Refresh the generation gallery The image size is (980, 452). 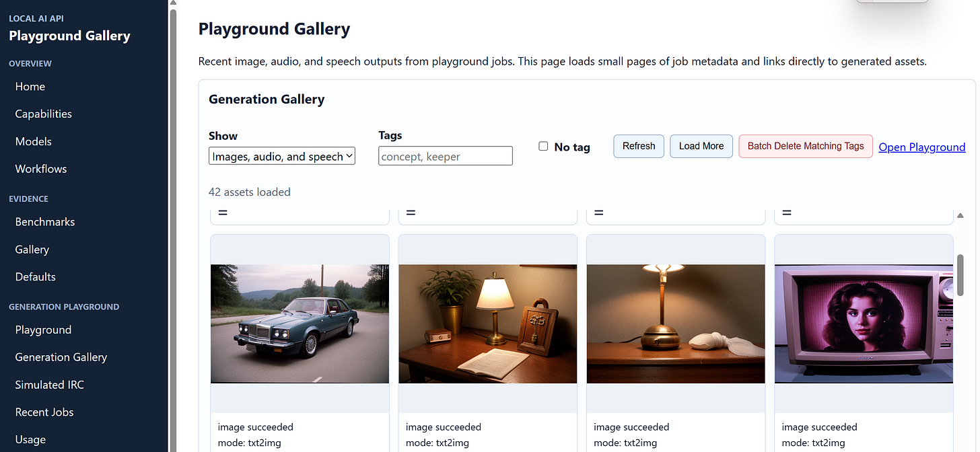point(639,146)
